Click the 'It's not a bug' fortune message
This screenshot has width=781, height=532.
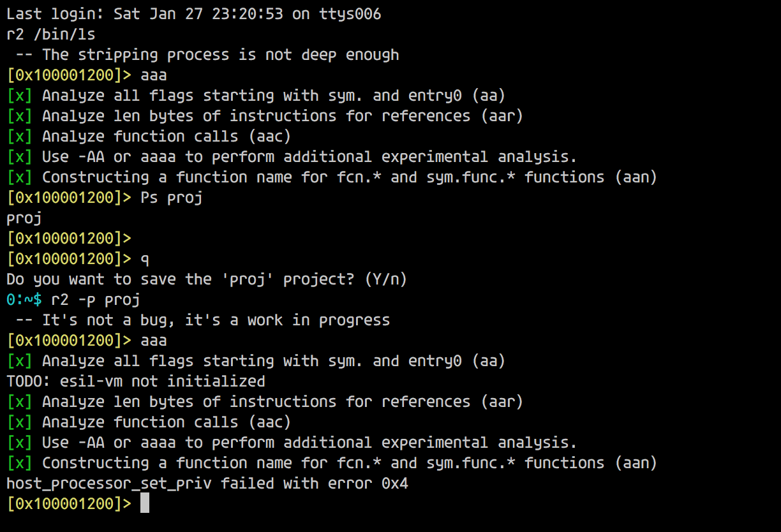tap(216, 320)
